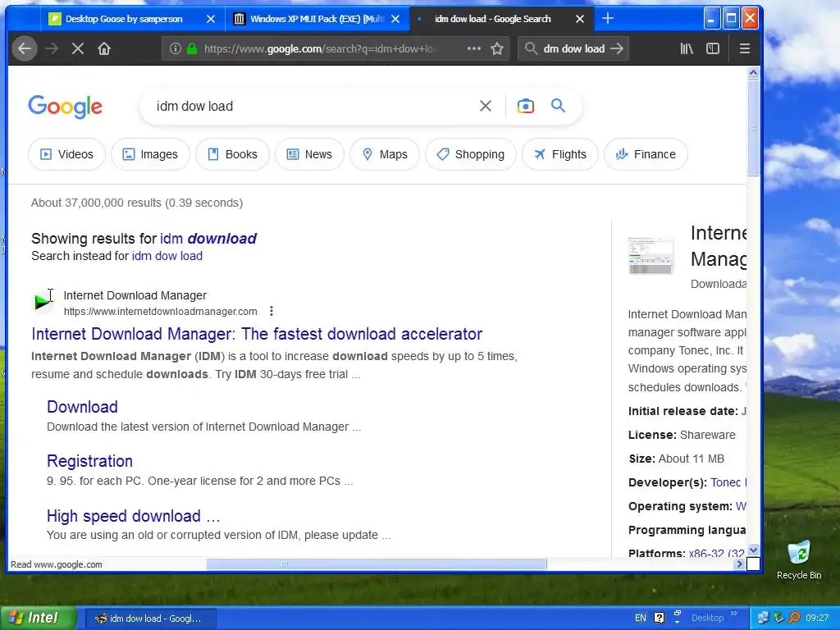Open the browser home page icon
The width and height of the screenshot is (840, 630).
click(x=104, y=48)
